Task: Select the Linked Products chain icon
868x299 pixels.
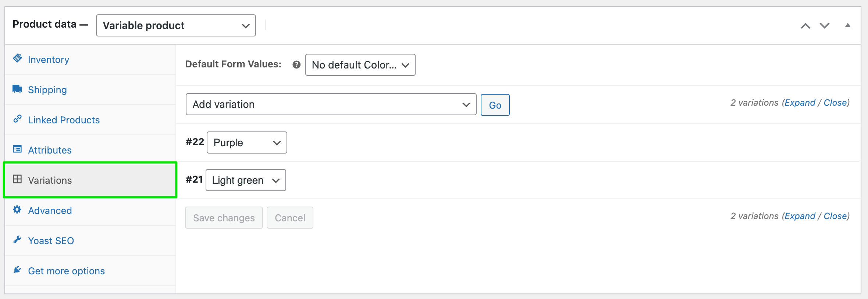Action: tap(17, 119)
